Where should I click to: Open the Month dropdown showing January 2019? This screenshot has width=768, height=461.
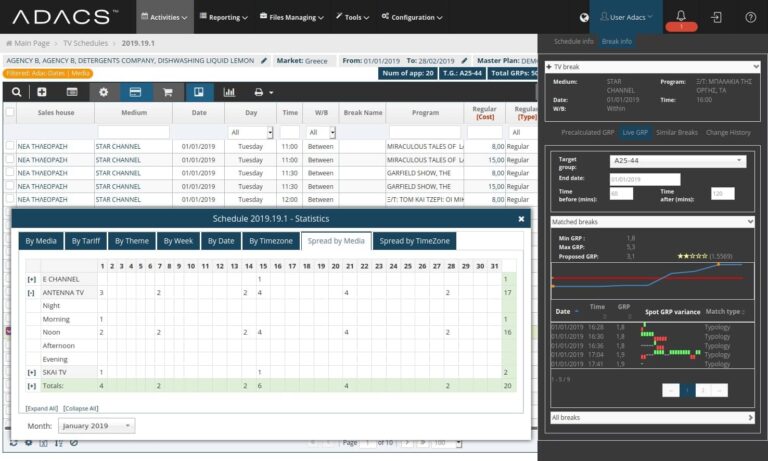click(x=96, y=426)
